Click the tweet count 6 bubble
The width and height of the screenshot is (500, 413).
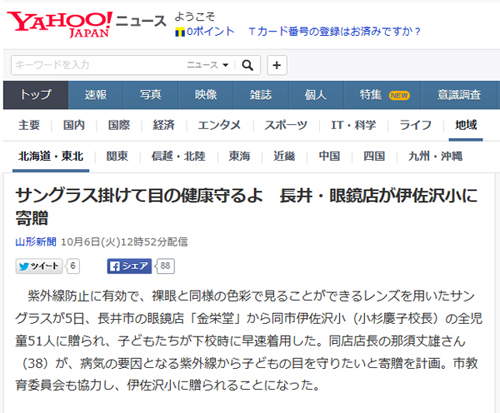[x=73, y=266]
